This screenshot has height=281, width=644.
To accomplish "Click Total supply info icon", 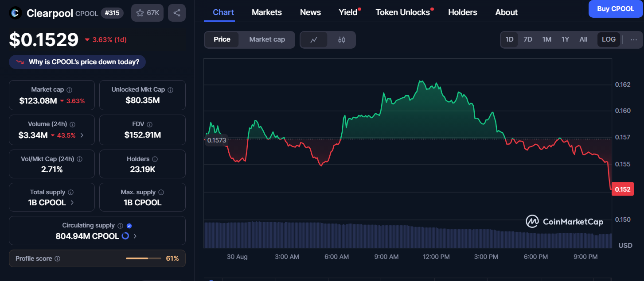I will pos(71,192).
